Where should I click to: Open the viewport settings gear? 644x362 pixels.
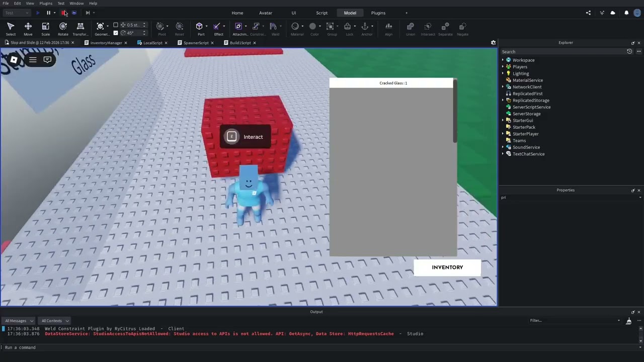coord(493,43)
